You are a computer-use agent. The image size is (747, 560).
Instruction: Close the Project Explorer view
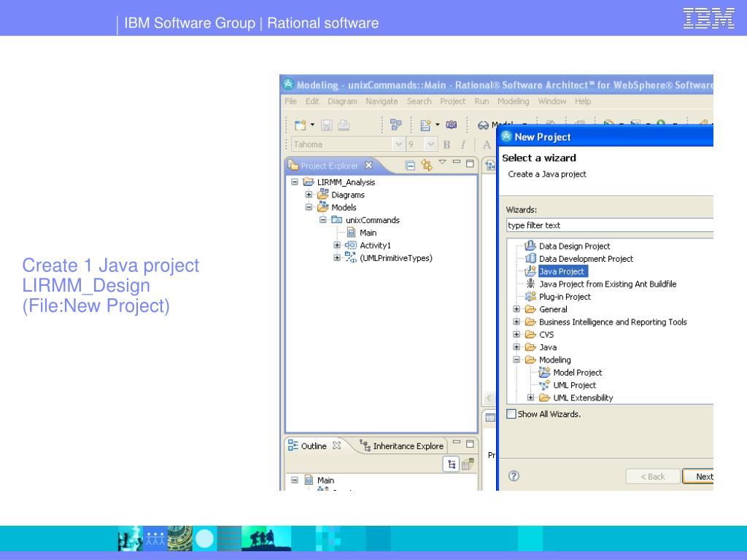(368, 166)
